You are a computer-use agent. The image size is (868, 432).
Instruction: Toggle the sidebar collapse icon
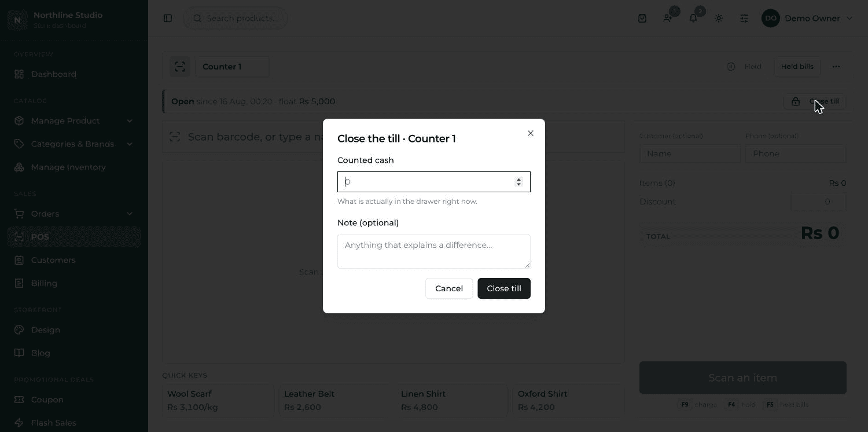[168, 19]
